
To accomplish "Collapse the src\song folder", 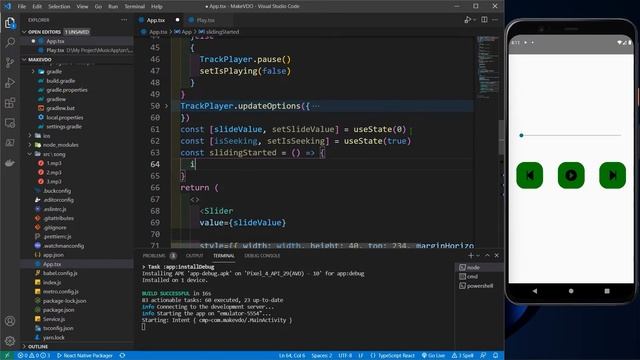I will (x=30, y=154).
